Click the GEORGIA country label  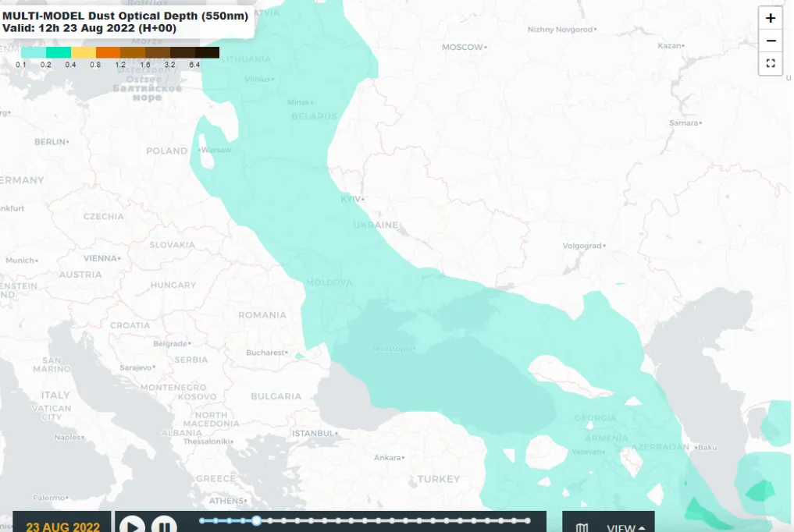(x=596, y=418)
